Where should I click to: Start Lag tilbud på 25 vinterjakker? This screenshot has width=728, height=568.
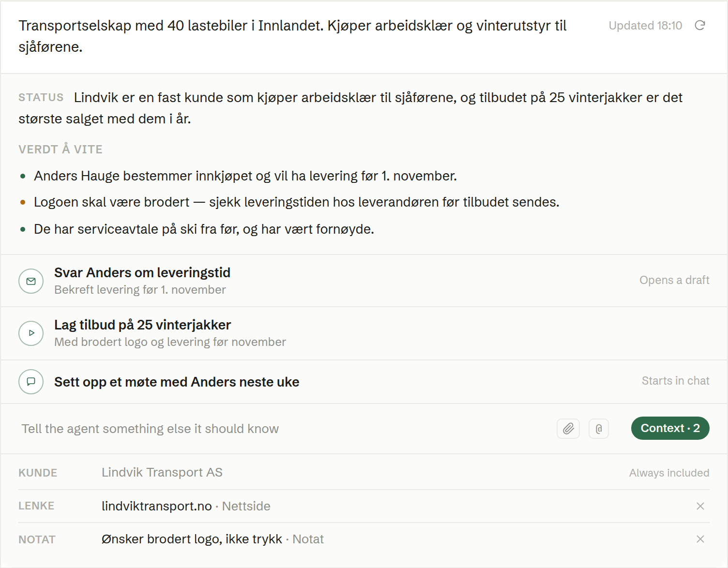[x=364, y=333]
